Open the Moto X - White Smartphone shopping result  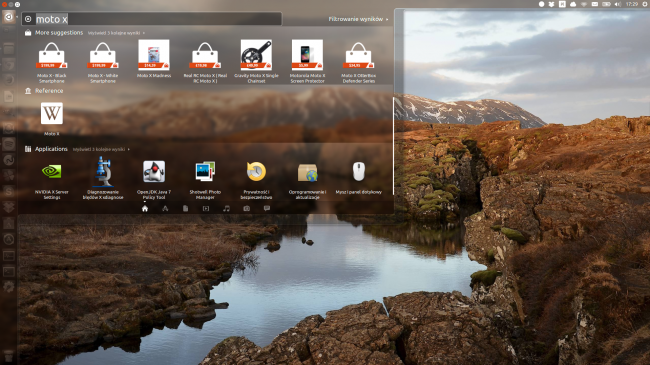pyautogui.click(x=103, y=61)
